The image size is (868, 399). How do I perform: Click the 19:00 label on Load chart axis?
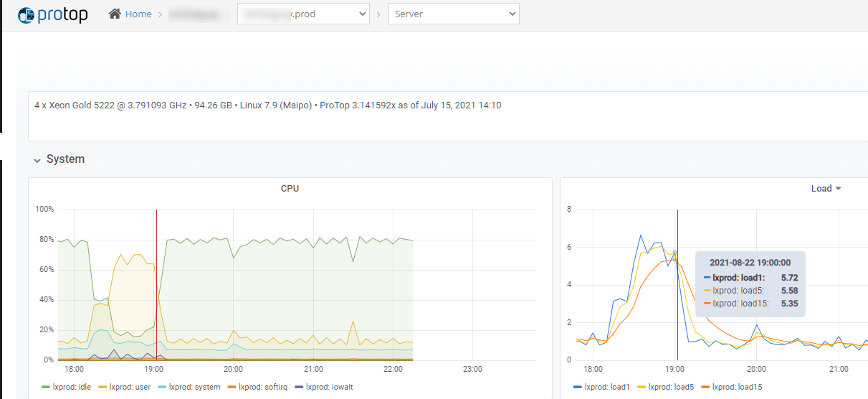click(674, 369)
